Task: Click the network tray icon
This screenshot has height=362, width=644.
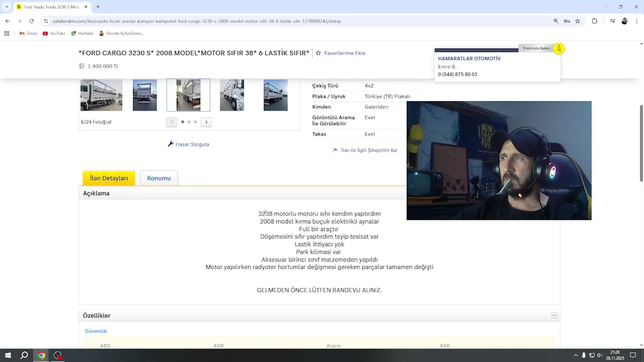Action: [592, 355]
